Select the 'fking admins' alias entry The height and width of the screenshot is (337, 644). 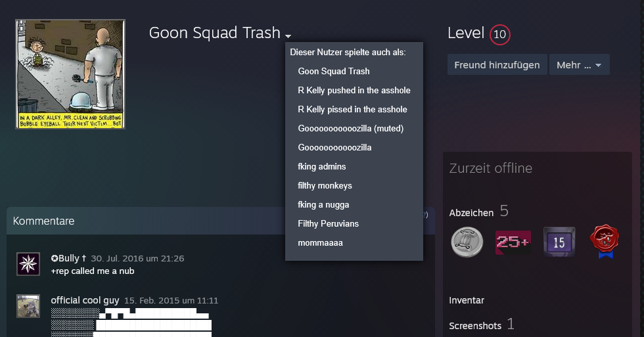pyautogui.click(x=321, y=166)
